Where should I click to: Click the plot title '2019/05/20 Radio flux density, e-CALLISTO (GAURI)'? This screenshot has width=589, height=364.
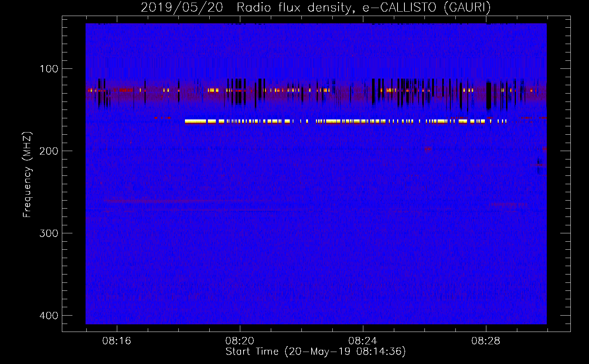tap(316, 7)
